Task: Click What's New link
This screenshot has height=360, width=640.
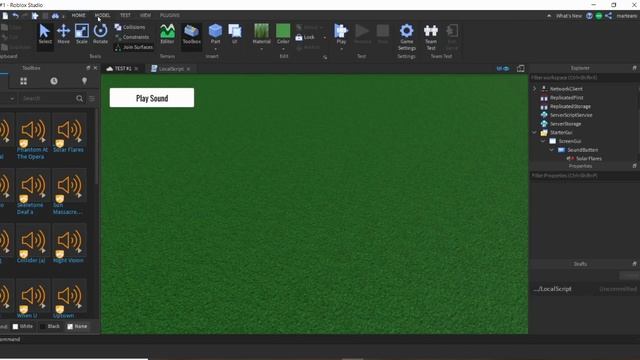Action: coord(569,16)
